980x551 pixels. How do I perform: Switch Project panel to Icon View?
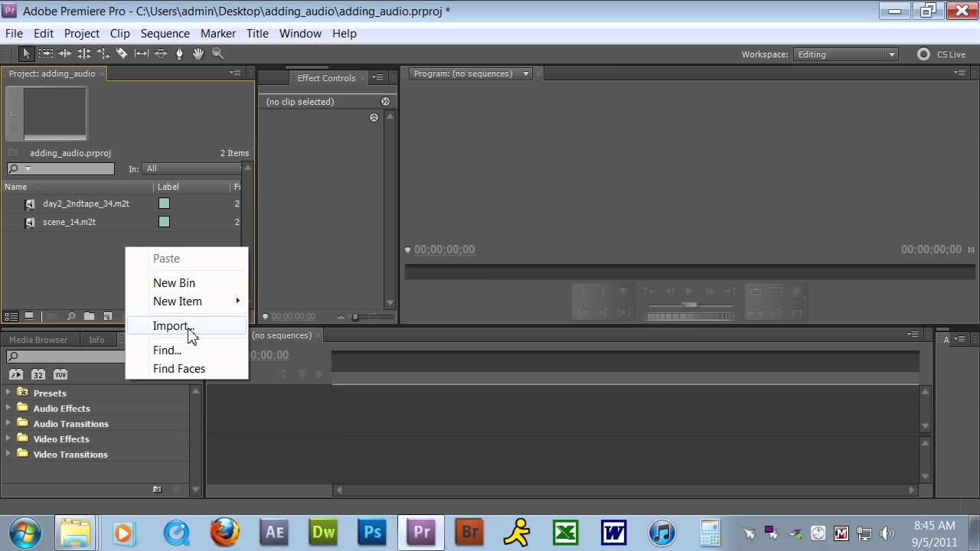pyautogui.click(x=29, y=316)
